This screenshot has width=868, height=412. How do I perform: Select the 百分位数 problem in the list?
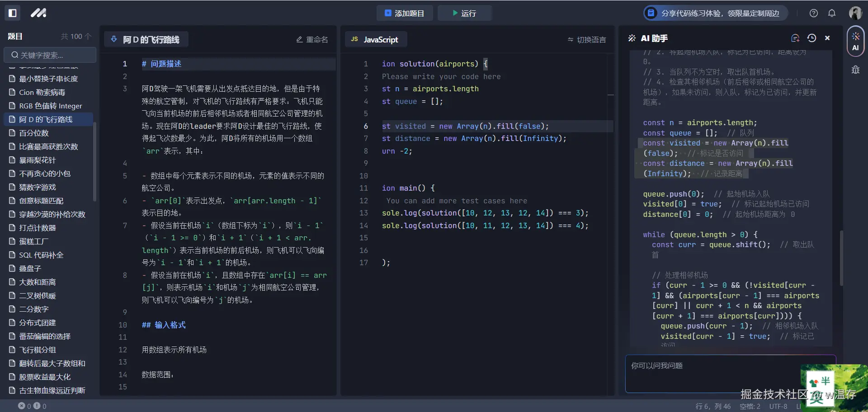tap(33, 133)
